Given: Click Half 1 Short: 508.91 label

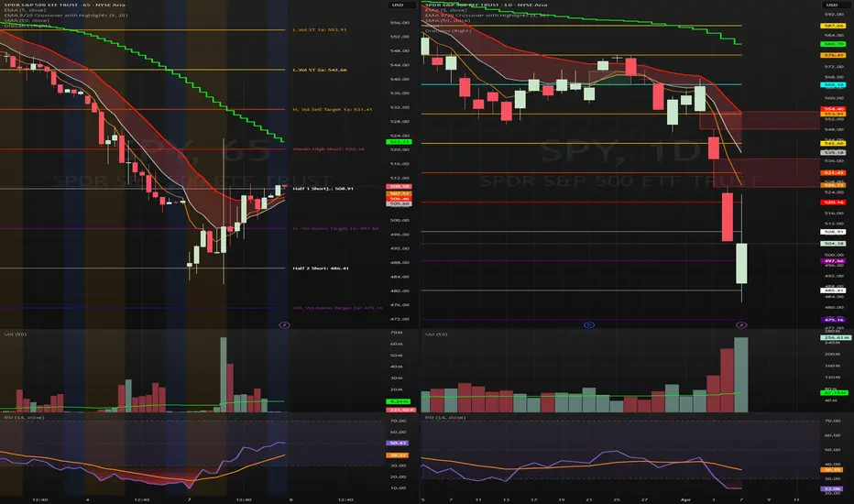Looking at the screenshot, I should point(323,189).
